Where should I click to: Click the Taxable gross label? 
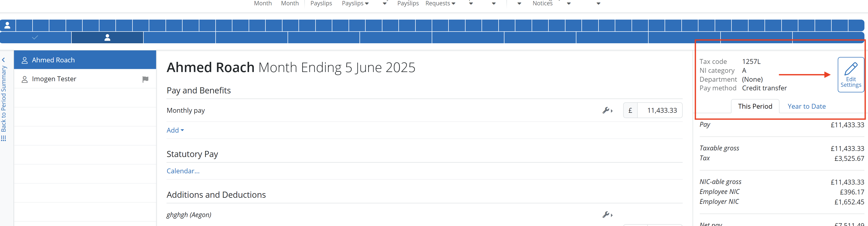pyautogui.click(x=719, y=148)
